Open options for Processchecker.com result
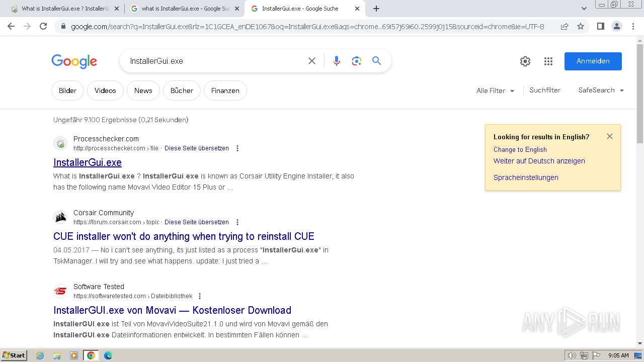 [237, 148]
